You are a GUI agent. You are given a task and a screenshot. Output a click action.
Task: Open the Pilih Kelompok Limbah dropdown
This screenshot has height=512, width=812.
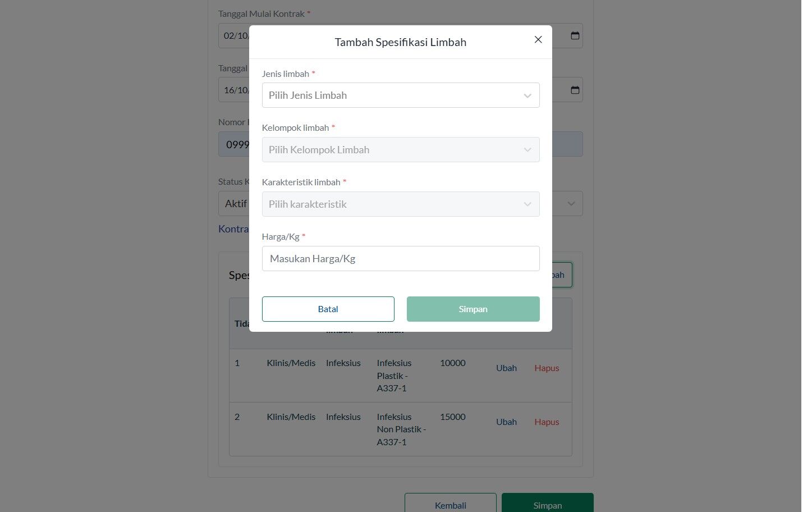(x=401, y=150)
